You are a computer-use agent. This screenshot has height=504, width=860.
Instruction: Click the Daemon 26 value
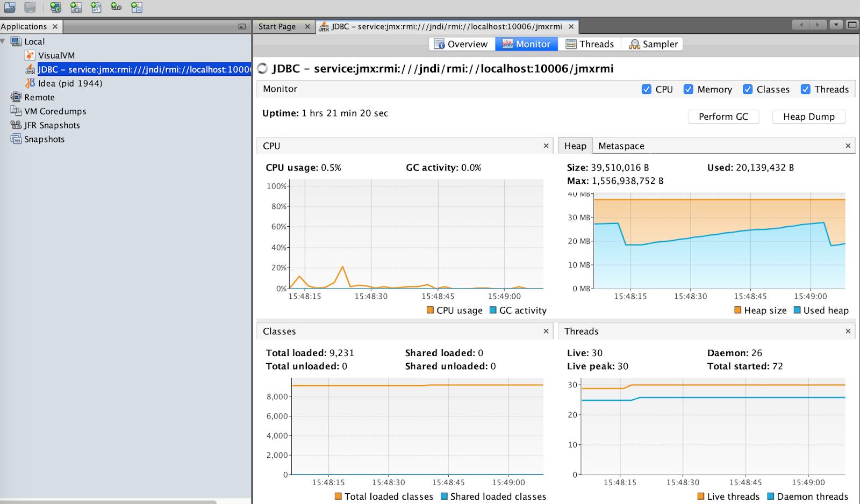757,353
